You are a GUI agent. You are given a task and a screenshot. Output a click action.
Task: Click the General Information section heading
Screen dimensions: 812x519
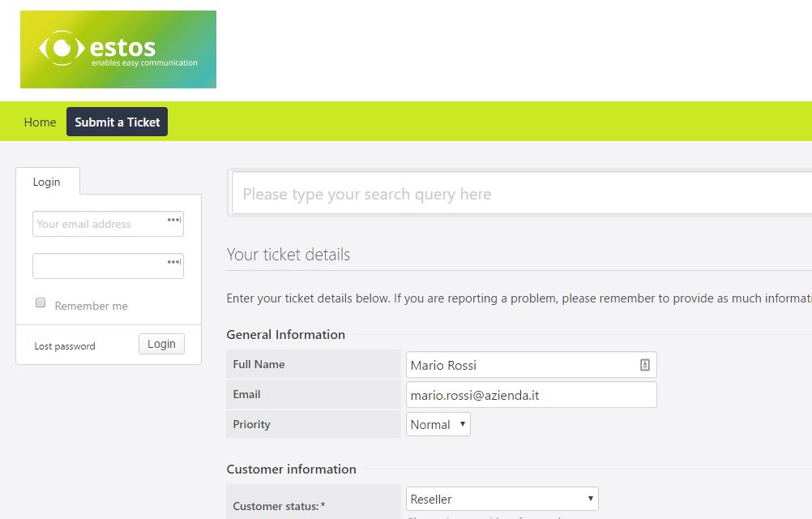coord(286,335)
